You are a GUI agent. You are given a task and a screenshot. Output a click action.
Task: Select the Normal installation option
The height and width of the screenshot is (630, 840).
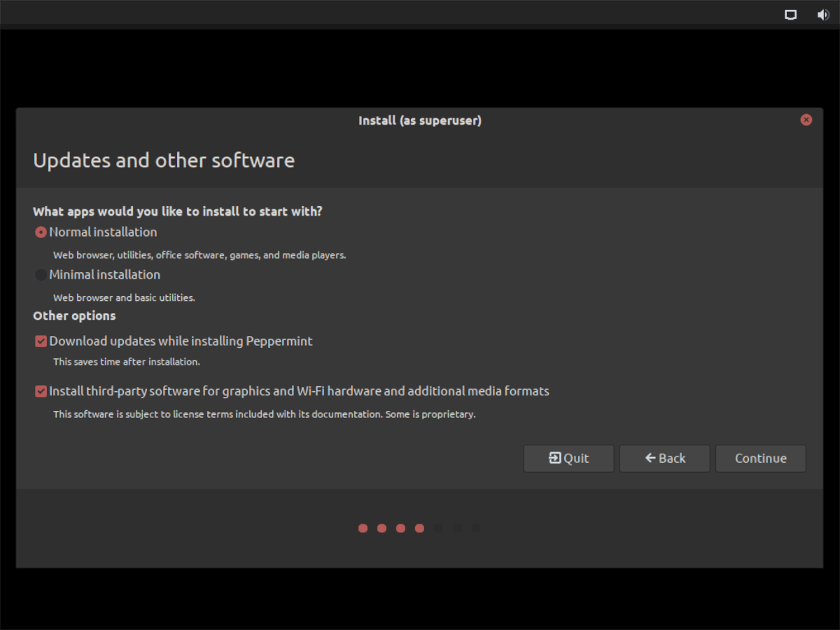[41, 232]
